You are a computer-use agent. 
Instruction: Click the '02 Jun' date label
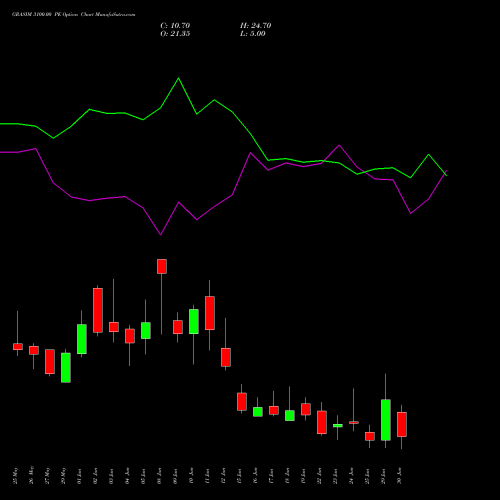pos(95,476)
